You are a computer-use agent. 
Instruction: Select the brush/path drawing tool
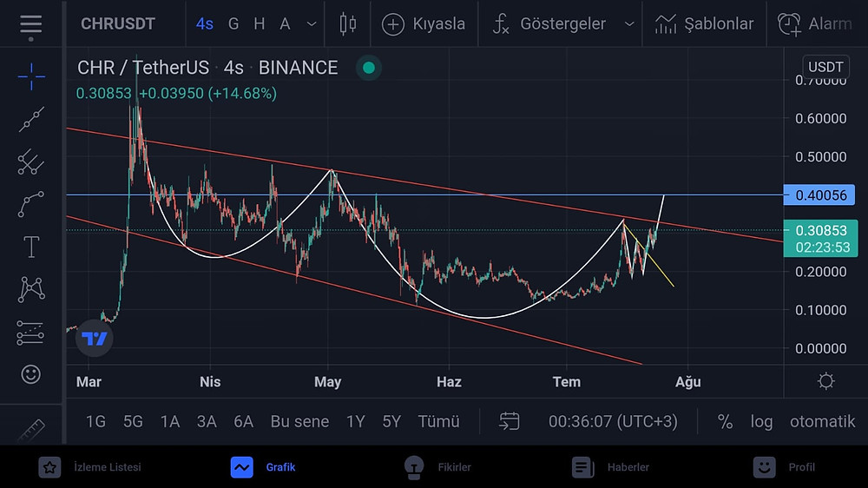(x=31, y=204)
